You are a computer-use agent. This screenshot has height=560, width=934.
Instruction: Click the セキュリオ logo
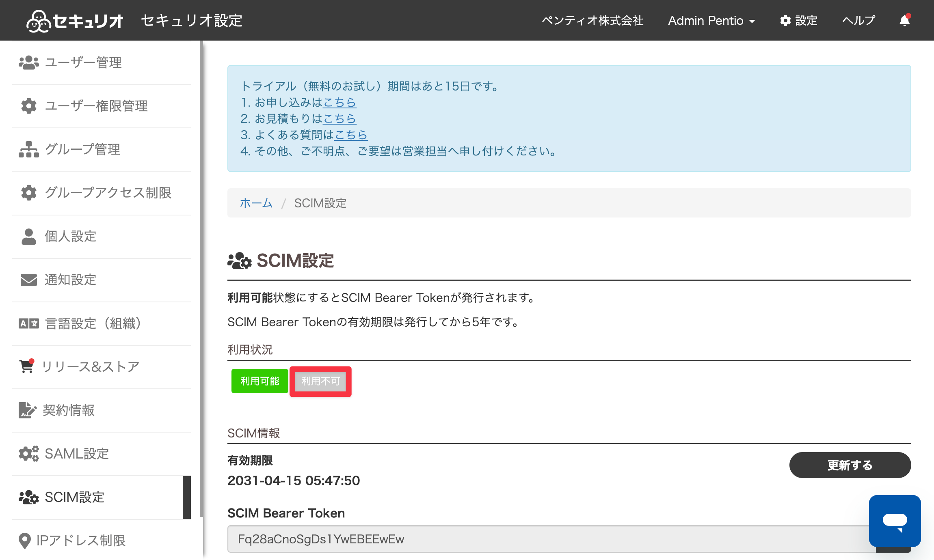point(75,21)
